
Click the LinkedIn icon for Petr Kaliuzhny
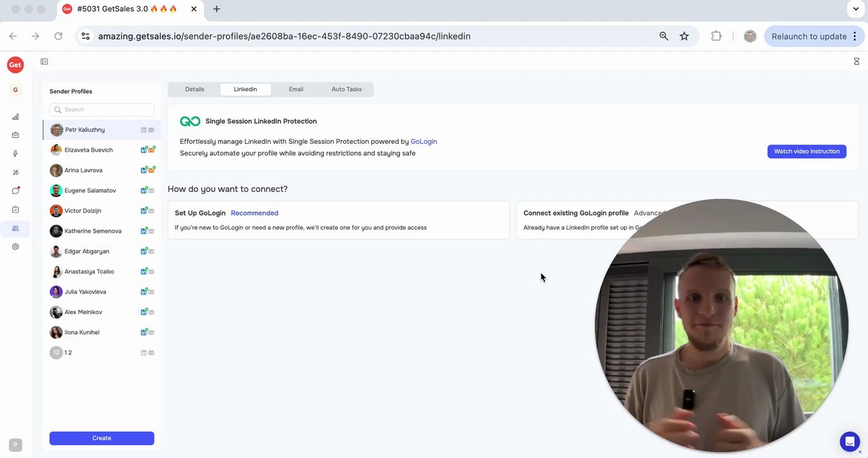click(x=144, y=130)
